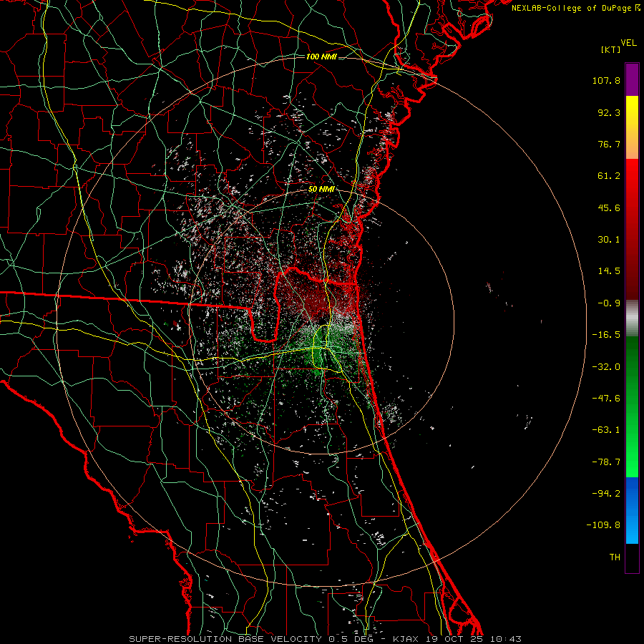
Task: Click the 100 NMI range ring label
Action: click(321, 57)
